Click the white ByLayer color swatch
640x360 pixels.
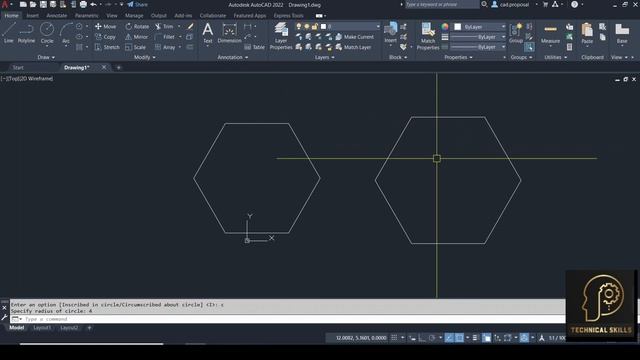tap(458, 27)
